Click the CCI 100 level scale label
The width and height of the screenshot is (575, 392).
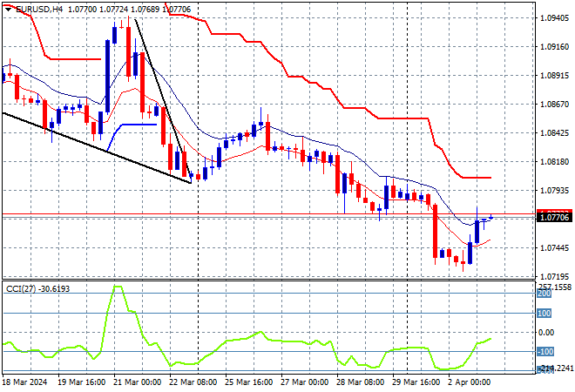(545, 314)
